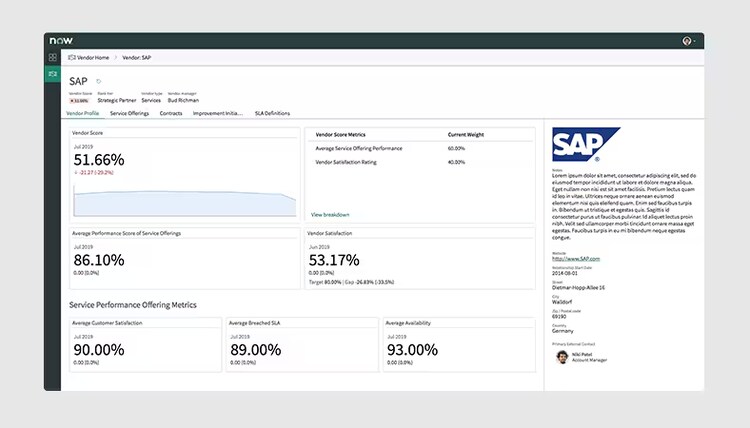Click the Target 80.00% gap text

[351, 283]
